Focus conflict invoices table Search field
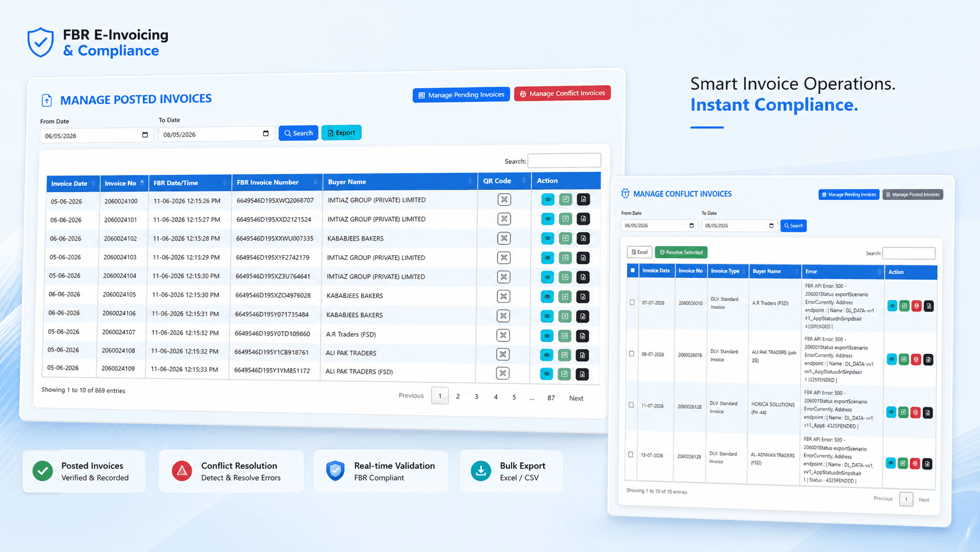This screenshot has width=980, height=552. point(908,253)
